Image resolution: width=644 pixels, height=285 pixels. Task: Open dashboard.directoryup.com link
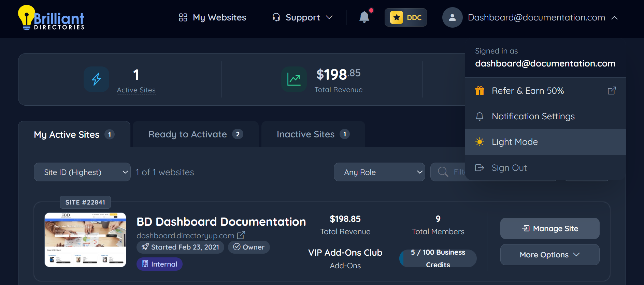[185, 236]
